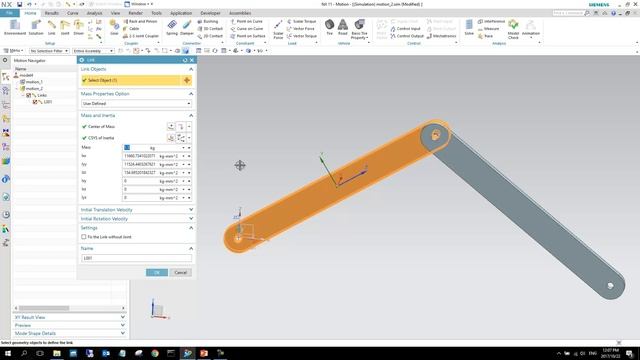Collapse the Mass and Inertia section
This screenshot has width=640, height=360.
pyautogui.click(x=191, y=116)
